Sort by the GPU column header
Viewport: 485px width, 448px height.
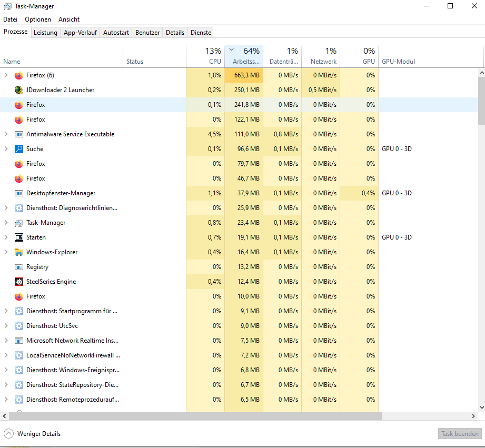[359, 56]
